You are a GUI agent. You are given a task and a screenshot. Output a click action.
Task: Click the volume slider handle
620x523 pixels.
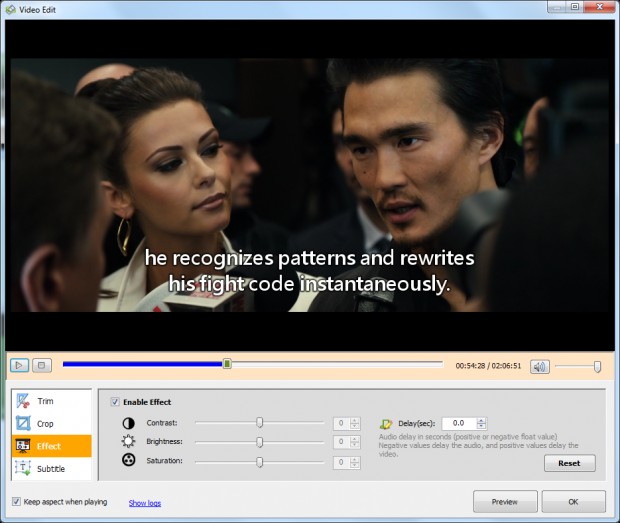(x=597, y=366)
